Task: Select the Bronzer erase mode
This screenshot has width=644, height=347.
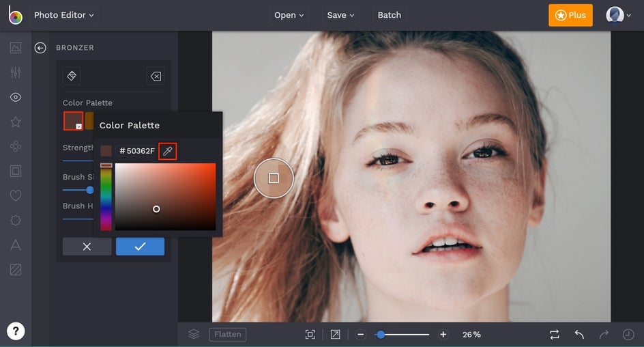Action: click(x=156, y=76)
